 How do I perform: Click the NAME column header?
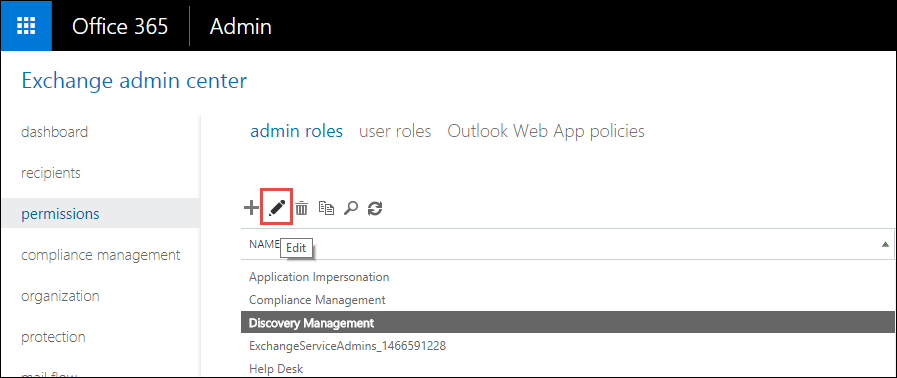coord(264,244)
